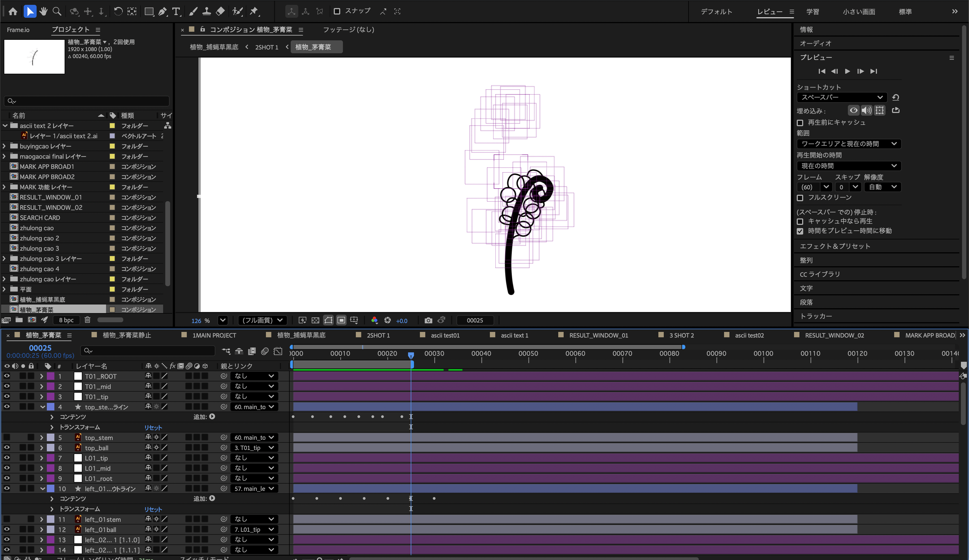Select the Hand tool in toolbar

(x=43, y=11)
